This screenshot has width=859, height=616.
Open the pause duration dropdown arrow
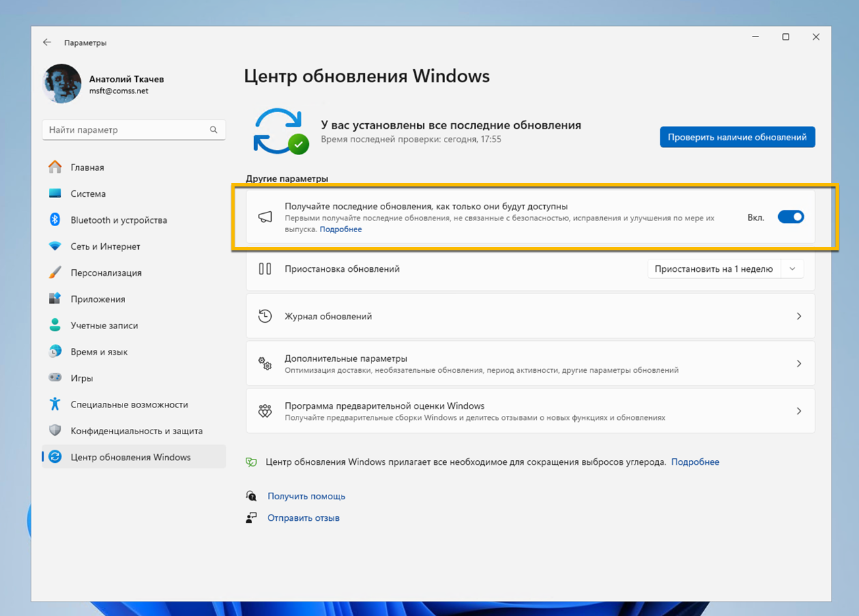[793, 269]
